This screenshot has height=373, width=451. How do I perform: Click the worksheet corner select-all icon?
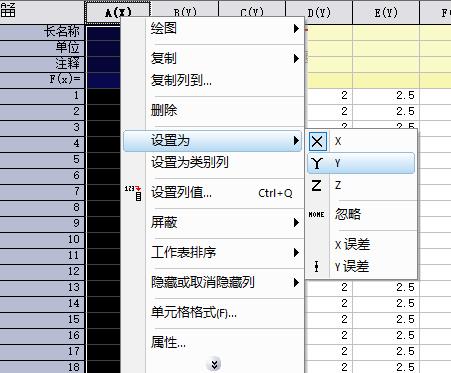click(x=8, y=10)
